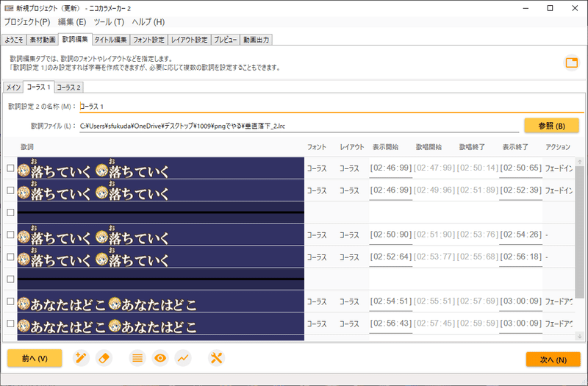Click the 表示開始 time [02:52:64]
Screen dimensions: 588x386
(391, 257)
